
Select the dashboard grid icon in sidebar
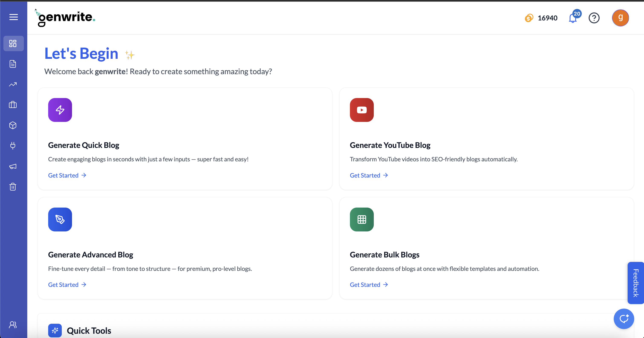coord(13,43)
